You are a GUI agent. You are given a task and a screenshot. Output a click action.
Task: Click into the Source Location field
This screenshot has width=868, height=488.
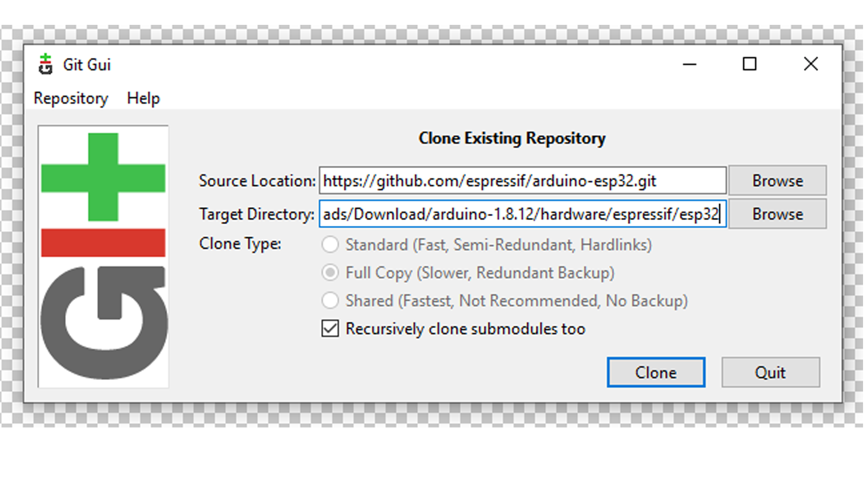coord(522,180)
